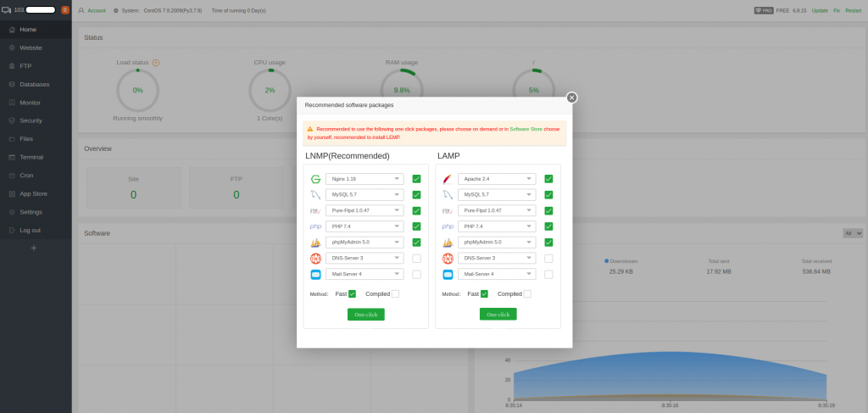Screen dimensions: 868x413
Task: Click the Databases cylinder icon in sidebar
Action: point(12,85)
